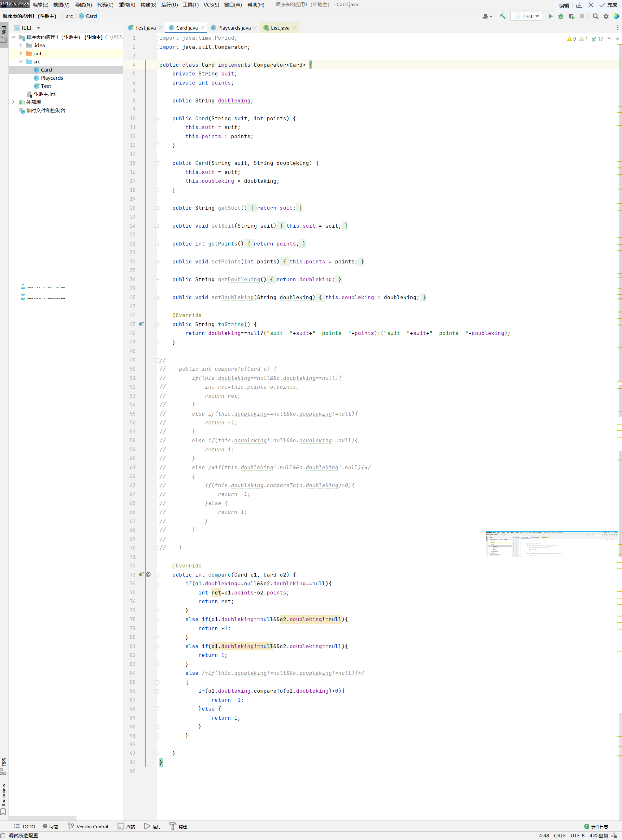The image size is (622, 840).
Task: Close the List.java tab
Action: coord(294,28)
